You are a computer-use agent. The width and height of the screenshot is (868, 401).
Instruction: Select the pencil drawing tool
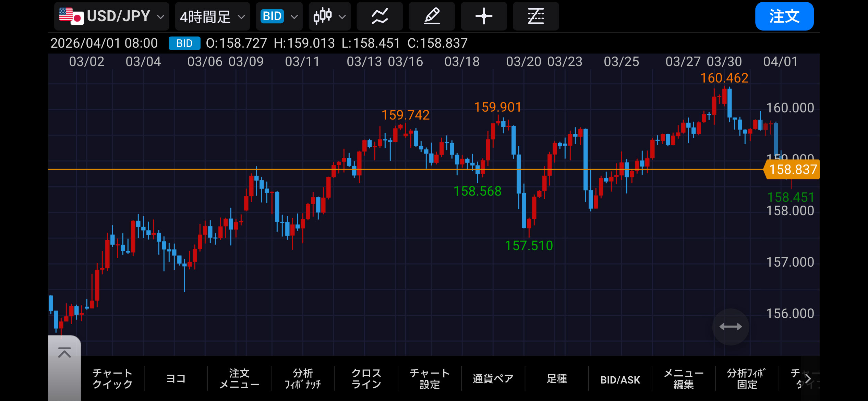432,16
